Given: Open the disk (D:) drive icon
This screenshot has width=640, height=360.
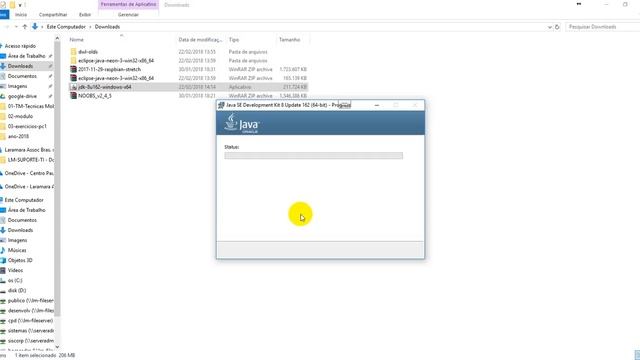Looking at the screenshot, I should coord(3,291).
